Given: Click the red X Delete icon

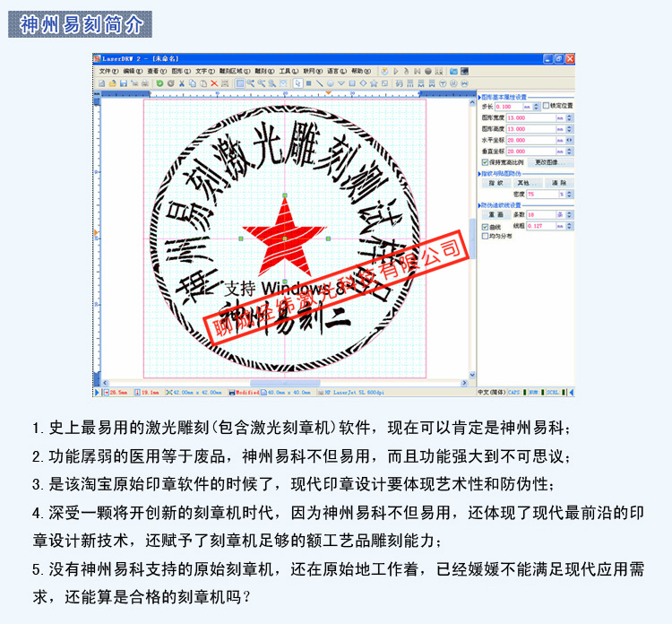Looking at the screenshot, I should (x=214, y=83).
